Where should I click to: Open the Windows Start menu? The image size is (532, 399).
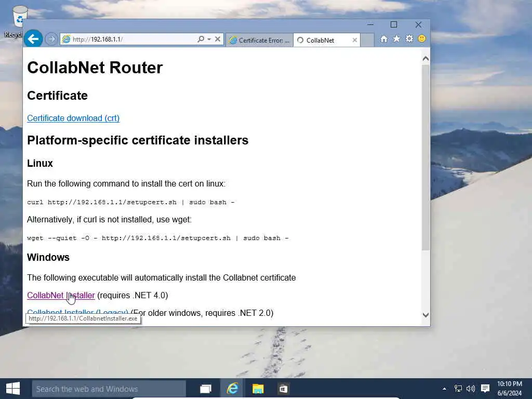tap(13, 389)
